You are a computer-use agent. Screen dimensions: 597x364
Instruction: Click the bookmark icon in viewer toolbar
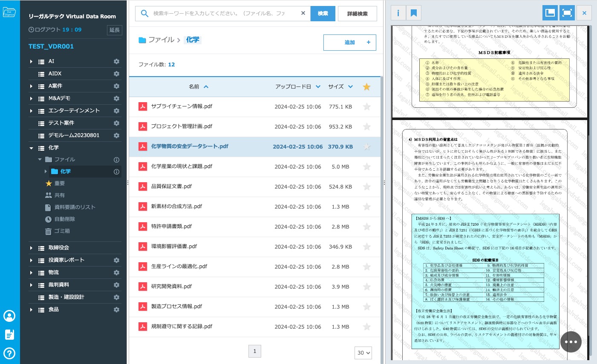pos(413,13)
